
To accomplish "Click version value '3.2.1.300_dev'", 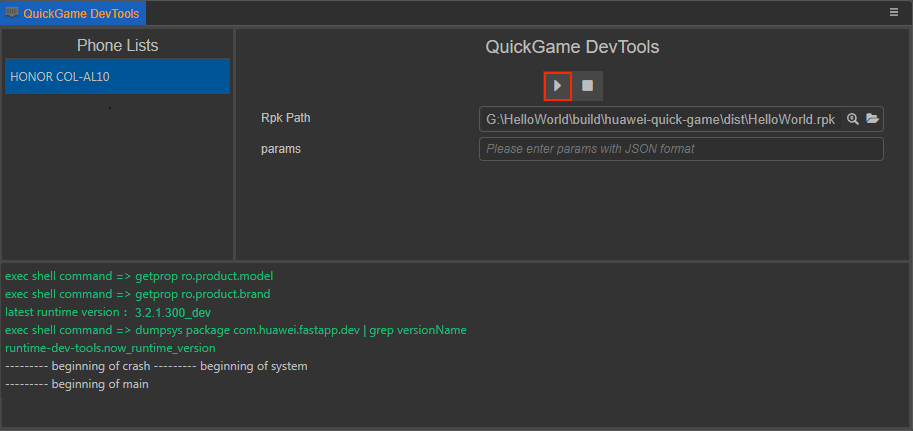I will [173, 313].
